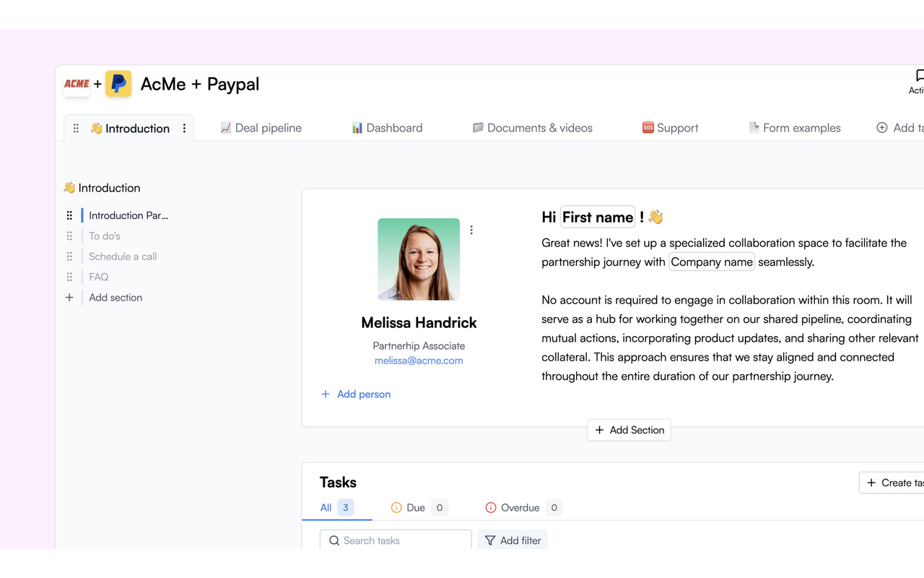Click the ACME logo icon
This screenshot has height=578, width=924.
coord(77,84)
